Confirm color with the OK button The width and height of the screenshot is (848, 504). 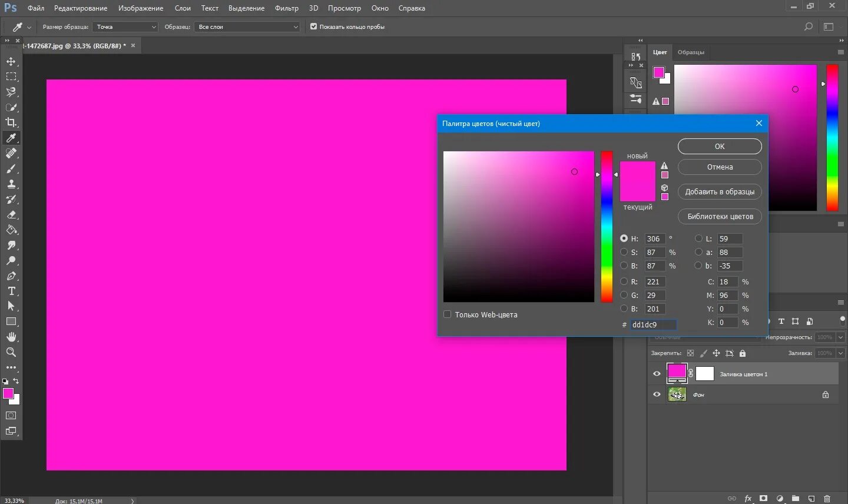click(x=720, y=146)
